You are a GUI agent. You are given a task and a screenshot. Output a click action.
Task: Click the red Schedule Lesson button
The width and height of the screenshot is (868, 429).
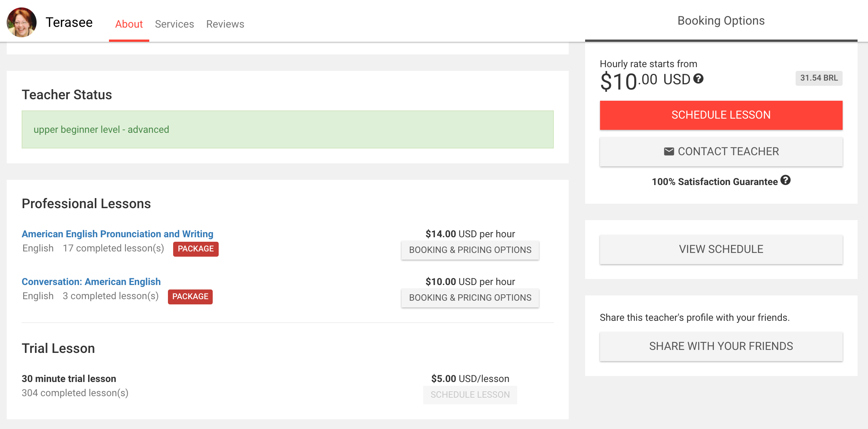click(x=721, y=115)
